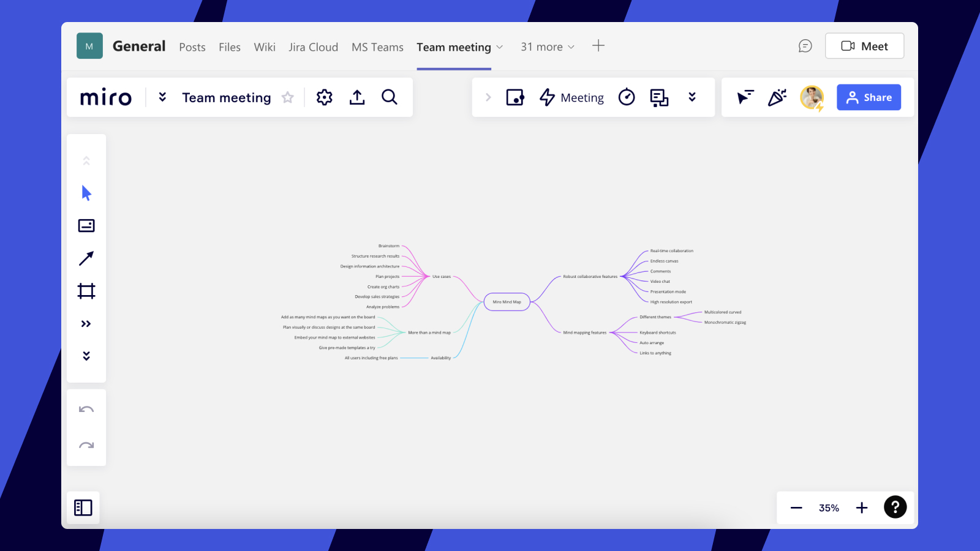This screenshot has width=980, height=551.
Task: Toggle collaborator cursors visibility
Action: point(745,97)
